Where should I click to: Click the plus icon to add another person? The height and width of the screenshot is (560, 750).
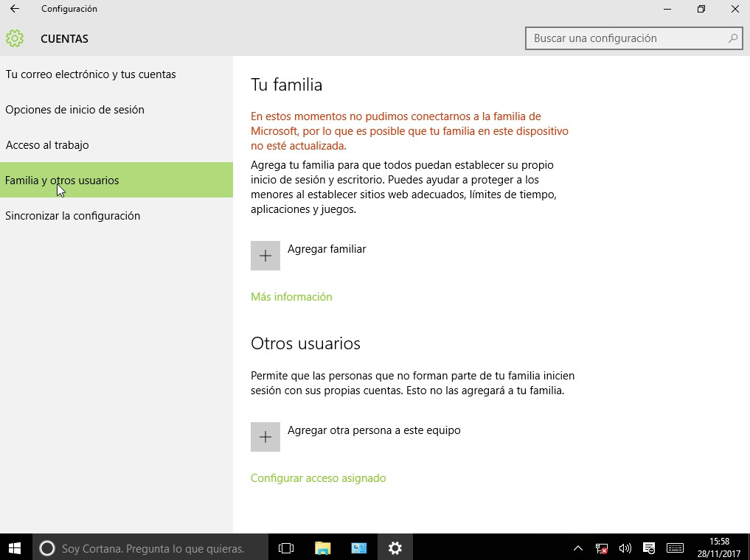point(265,437)
